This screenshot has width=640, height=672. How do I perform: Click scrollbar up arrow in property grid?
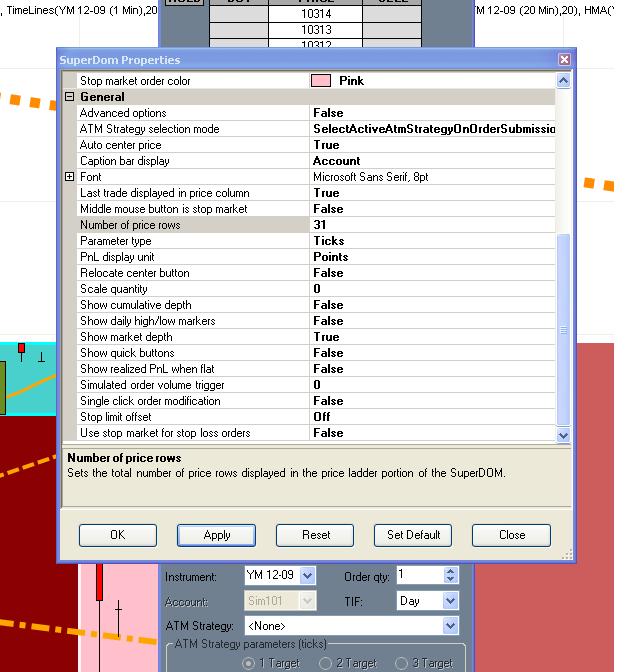(563, 80)
